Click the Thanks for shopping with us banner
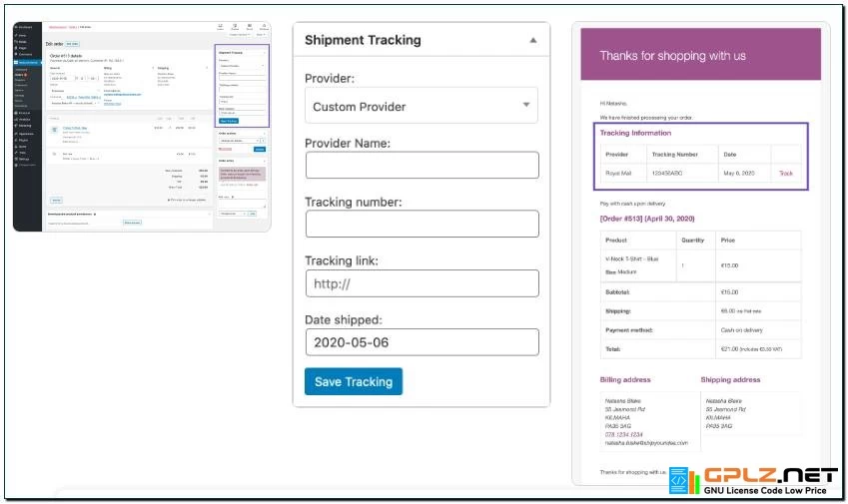 tap(700, 55)
